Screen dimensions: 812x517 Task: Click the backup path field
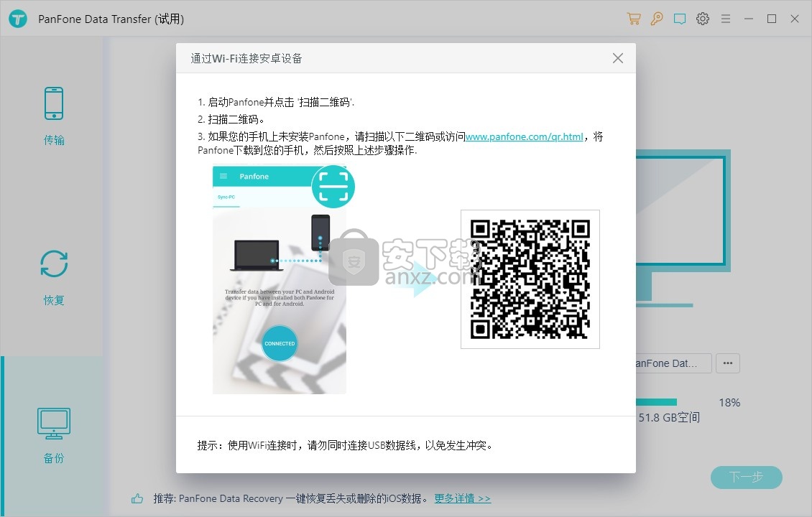pyautogui.click(x=673, y=363)
